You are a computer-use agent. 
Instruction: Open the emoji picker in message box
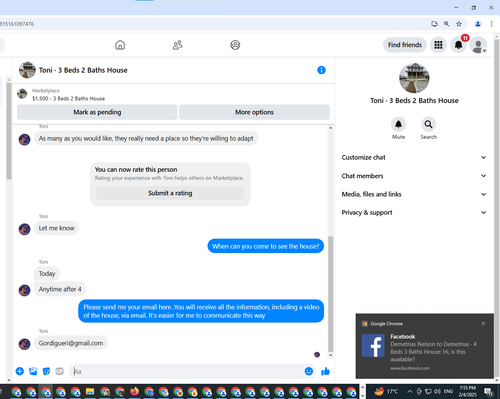tap(309, 371)
